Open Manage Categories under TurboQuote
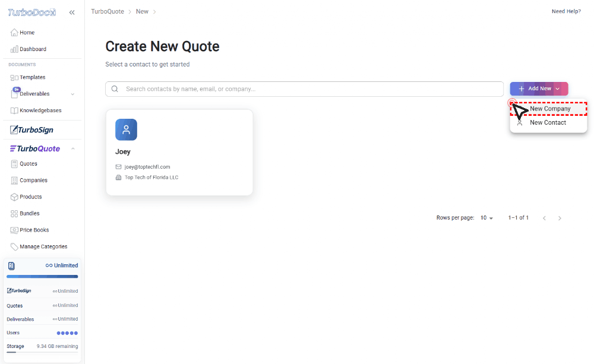 pos(43,246)
